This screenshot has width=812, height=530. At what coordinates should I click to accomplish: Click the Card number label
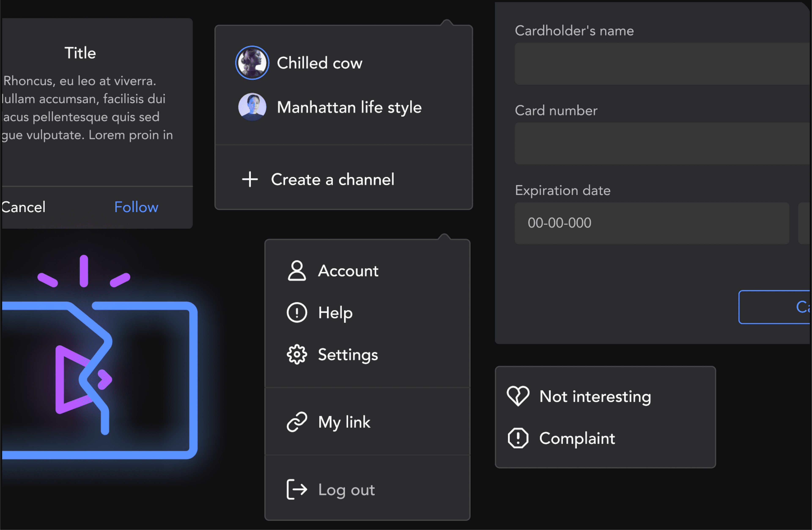[x=556, y=111]
